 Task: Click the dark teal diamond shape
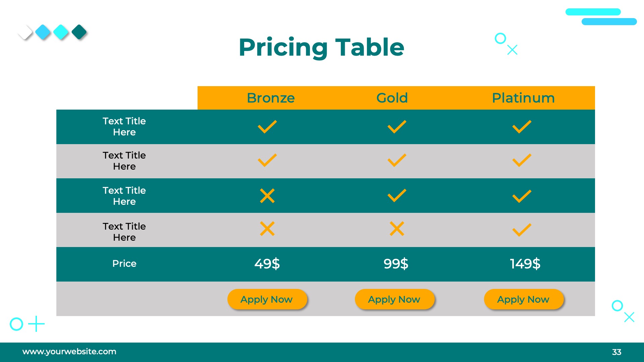click(x=79, y=32)
